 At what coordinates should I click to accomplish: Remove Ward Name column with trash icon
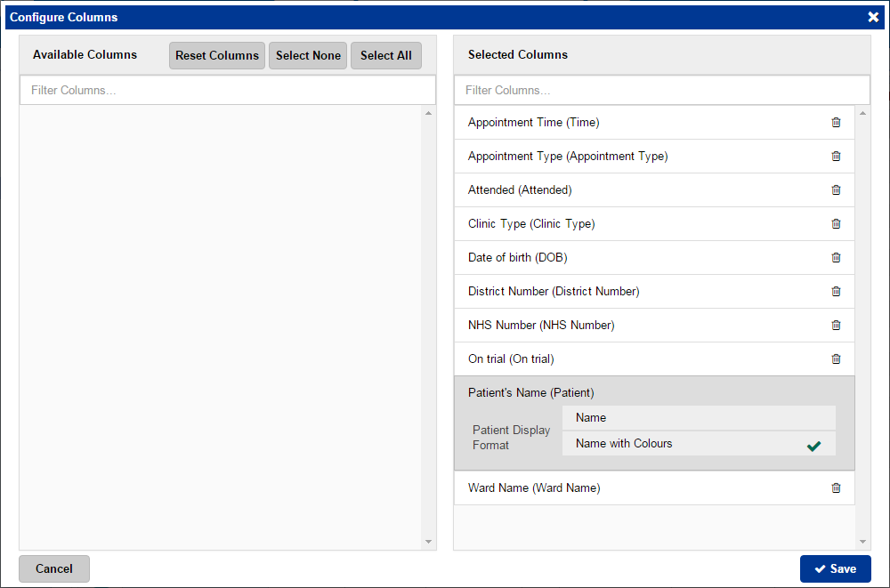[x=836, y=488]
